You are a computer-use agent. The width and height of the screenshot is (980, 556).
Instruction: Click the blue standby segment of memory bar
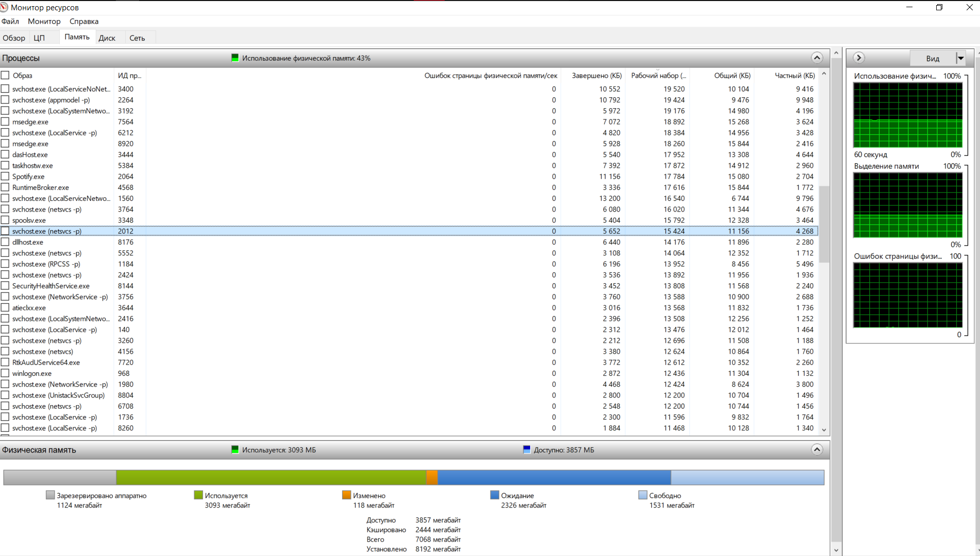554,477
